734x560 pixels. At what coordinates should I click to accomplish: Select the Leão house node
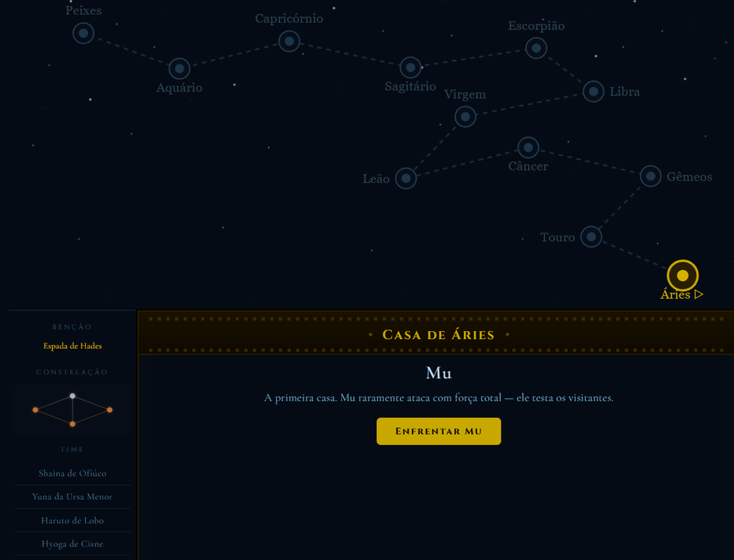tap(406, 178)
